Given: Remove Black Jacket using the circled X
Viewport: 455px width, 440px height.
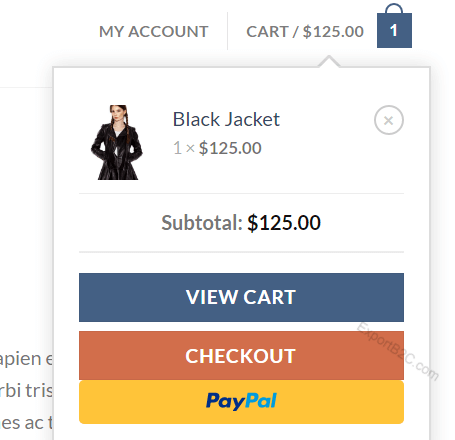Looking at the screenshot, I should tap(389, 120).
